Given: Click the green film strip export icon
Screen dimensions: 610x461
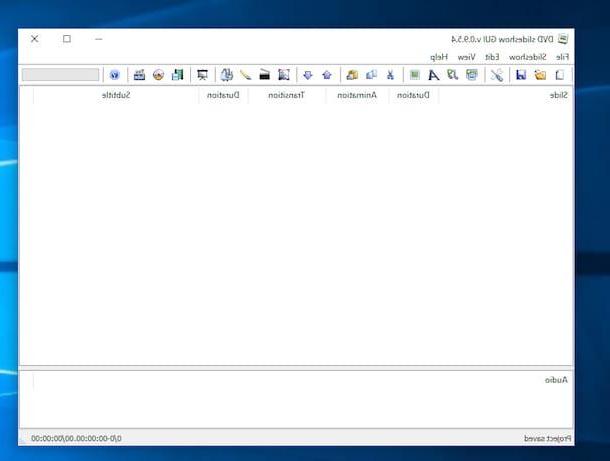Looking at the screenshot, I should pyautogui.click(x=177, y=75).
